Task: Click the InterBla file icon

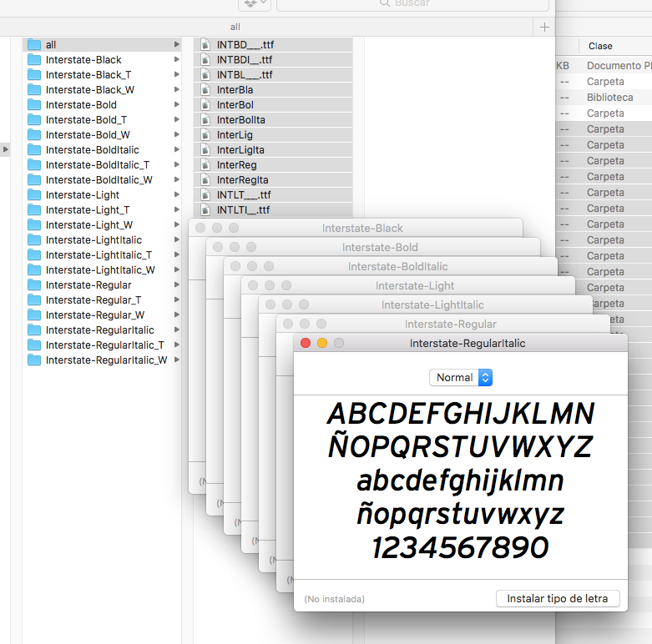Action: tap(205, 89)
